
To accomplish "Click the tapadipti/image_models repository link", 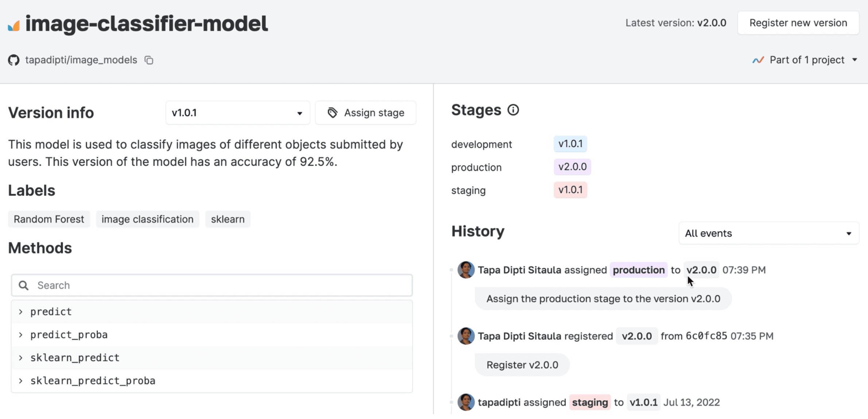I will (81, 60).
